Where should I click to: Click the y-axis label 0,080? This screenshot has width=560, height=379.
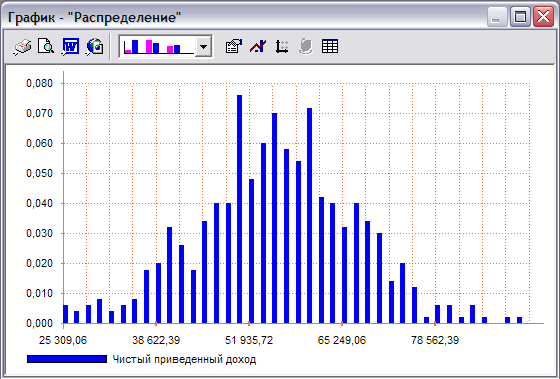click(x=39, y=83)
